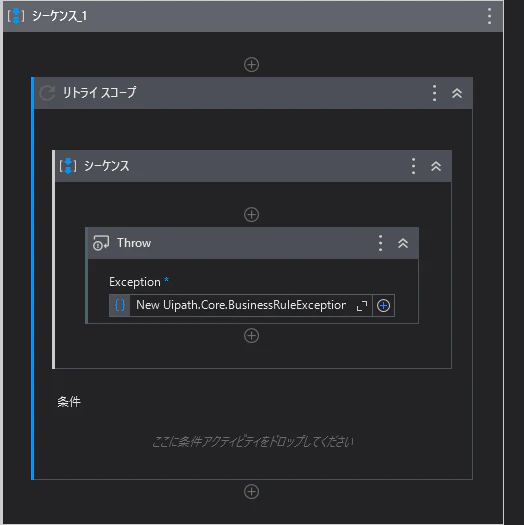Click the 条件 label
Viewport: 524px width, 525px height.
point(69,402)
